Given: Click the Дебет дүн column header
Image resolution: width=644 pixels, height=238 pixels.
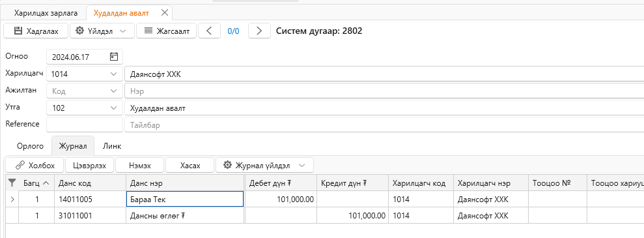Looking at the screenshot, I should tap(281, 183).
